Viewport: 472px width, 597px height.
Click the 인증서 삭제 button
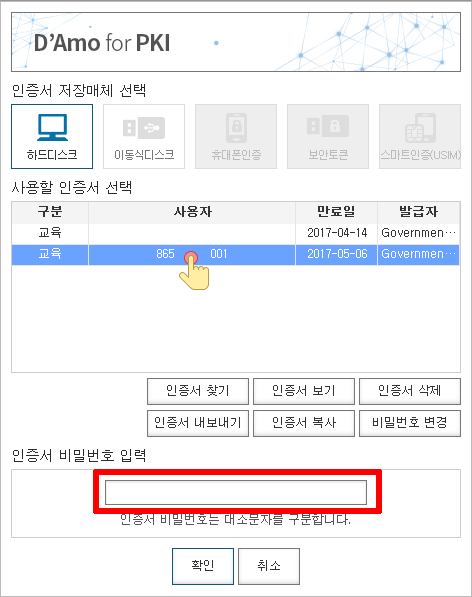[x=410, y=391]
